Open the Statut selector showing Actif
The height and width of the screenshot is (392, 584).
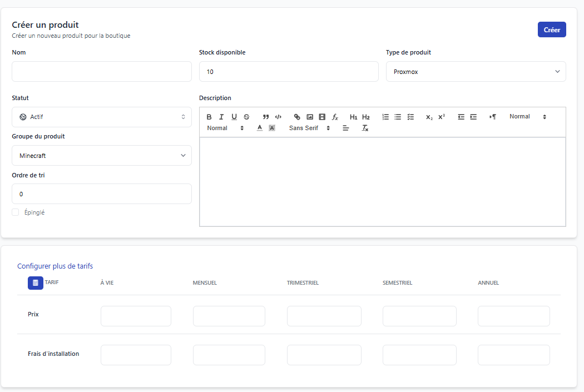coord(102,117)
